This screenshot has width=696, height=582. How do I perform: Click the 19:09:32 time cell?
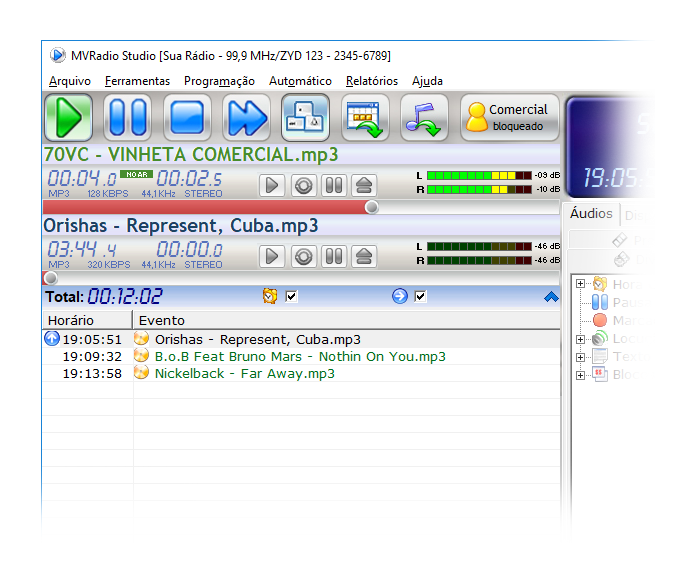(92, 356)
